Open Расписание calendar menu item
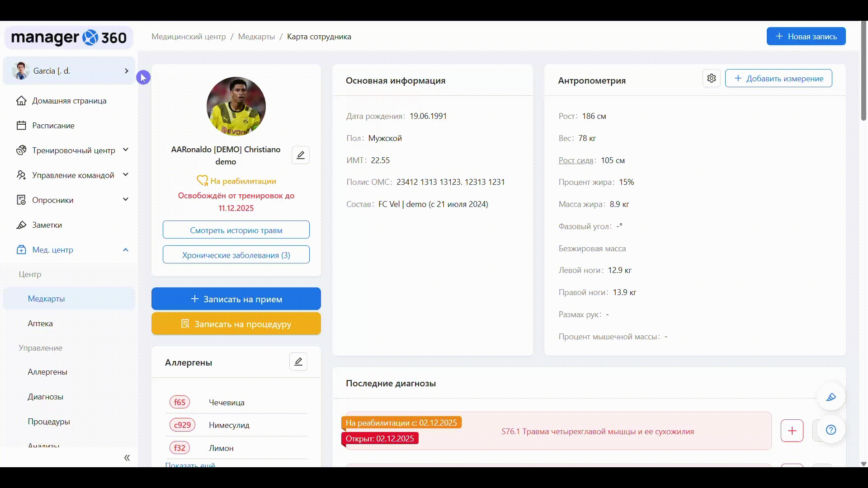Screen dimensions: 868x488 click(x=53, y=126)
